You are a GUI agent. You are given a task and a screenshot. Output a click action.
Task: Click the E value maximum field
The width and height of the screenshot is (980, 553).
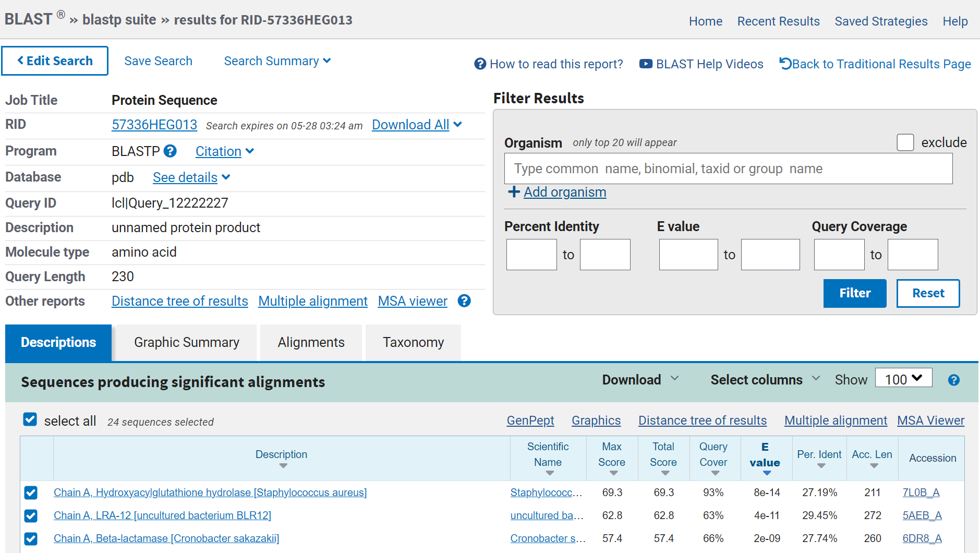[770, 255]
